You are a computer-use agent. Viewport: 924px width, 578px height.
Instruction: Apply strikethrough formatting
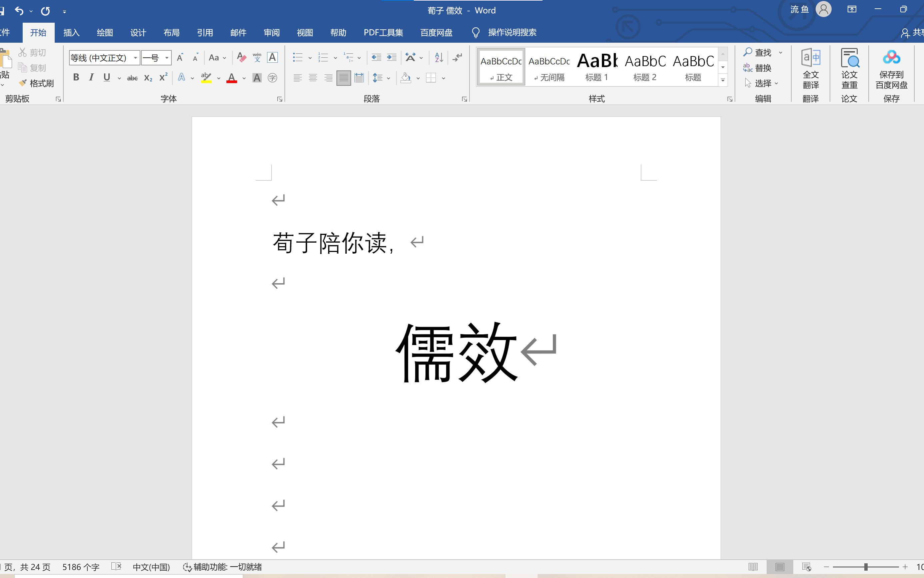(132, 78)
